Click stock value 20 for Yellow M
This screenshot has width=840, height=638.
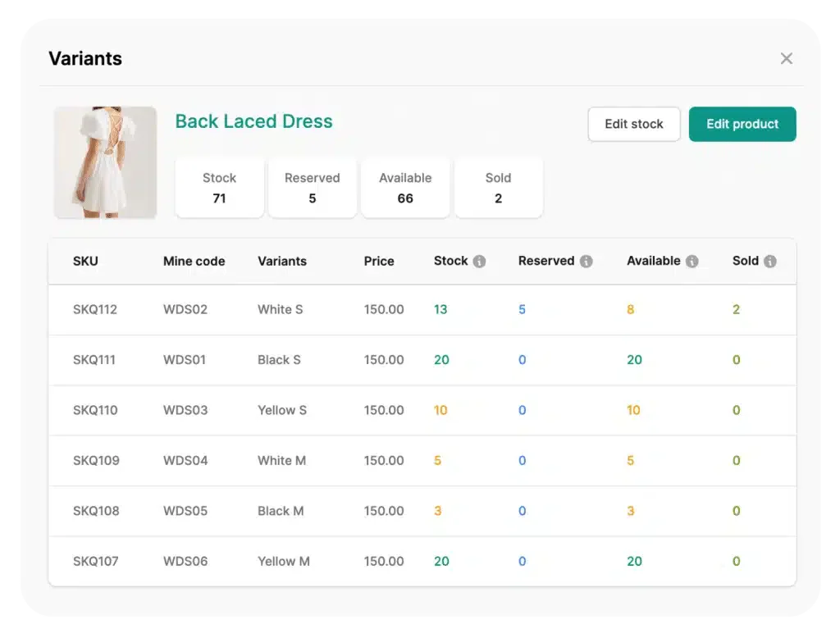[441, 562]
